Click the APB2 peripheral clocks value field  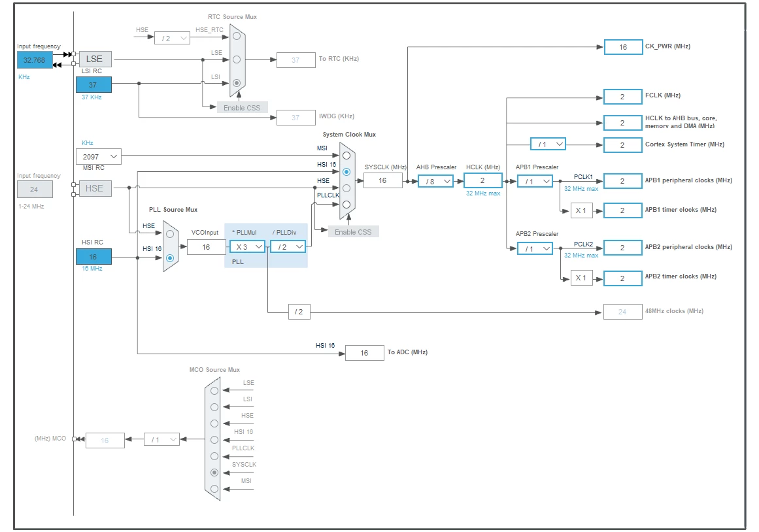[623, 248]
